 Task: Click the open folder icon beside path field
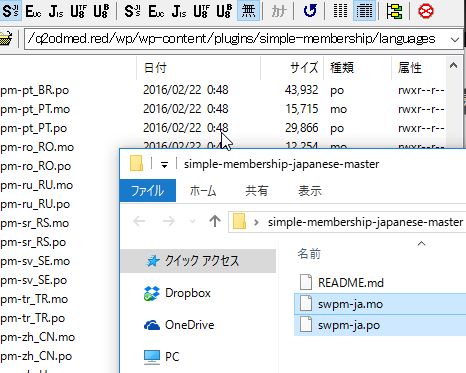coord(6,38)
